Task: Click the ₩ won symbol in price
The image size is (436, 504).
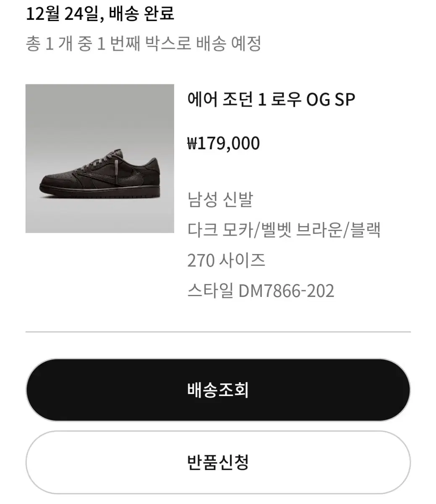Action: pyautogui.click(x=192, y=144)
